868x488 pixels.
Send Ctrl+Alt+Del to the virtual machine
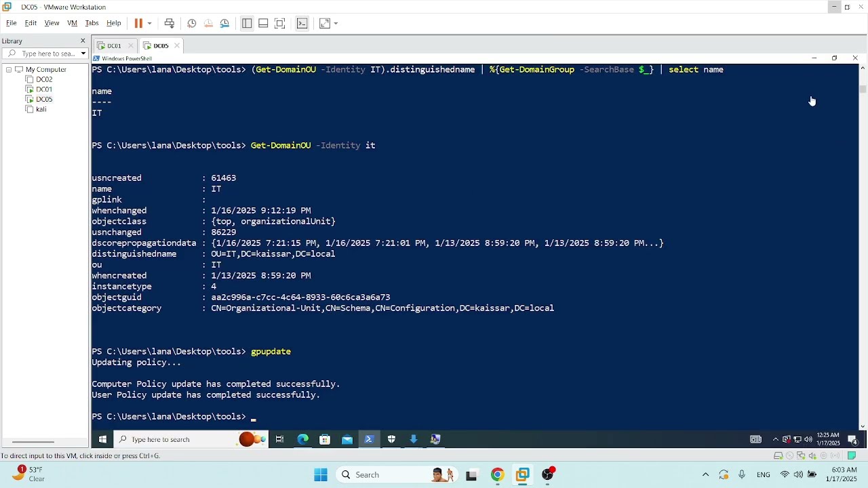170,23
